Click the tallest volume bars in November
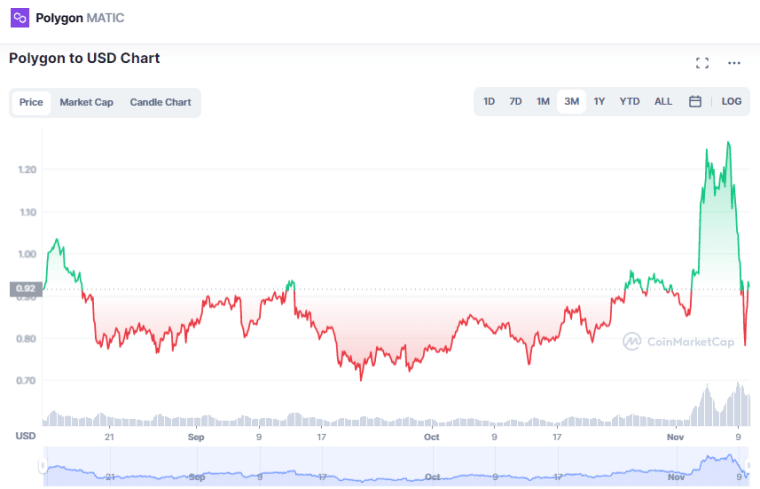Screen dimensions: 760x489 (x=739, y=404)
